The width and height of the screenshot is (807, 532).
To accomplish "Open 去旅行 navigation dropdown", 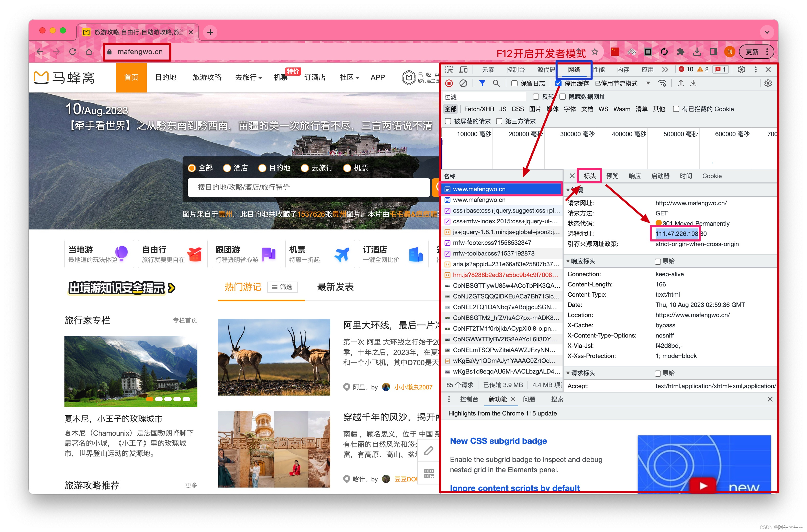I will click(249, 77).
